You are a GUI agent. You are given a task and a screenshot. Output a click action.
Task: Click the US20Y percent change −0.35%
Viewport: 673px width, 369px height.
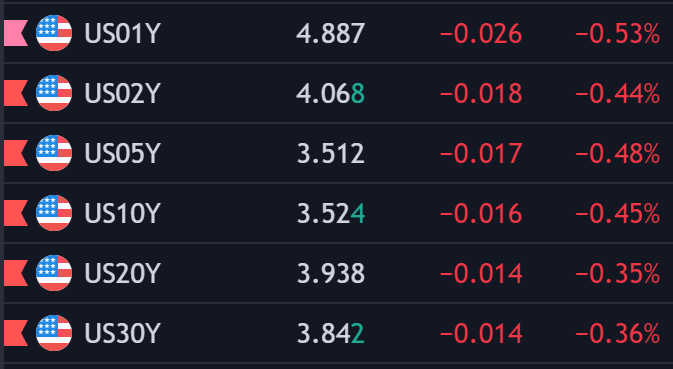[x=618, y=274]
